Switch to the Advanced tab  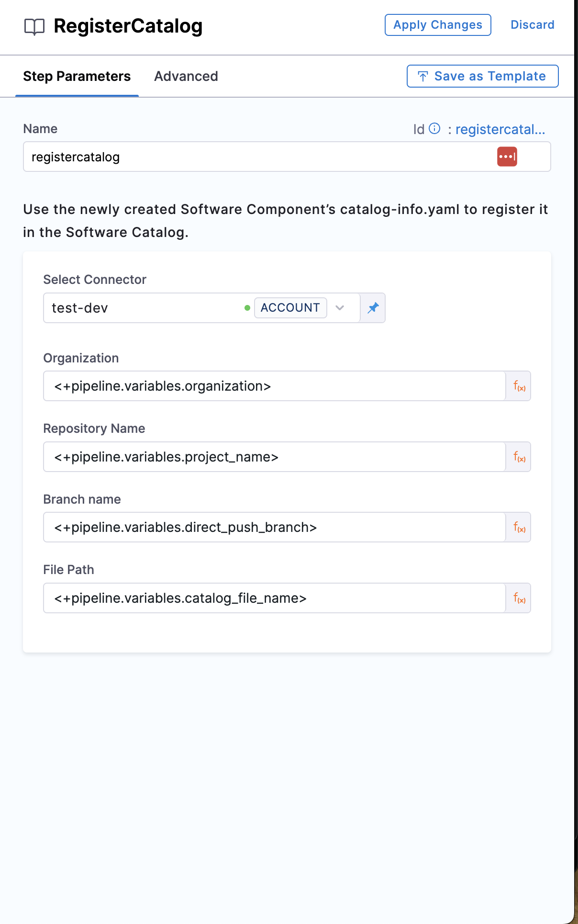[186, 76]
